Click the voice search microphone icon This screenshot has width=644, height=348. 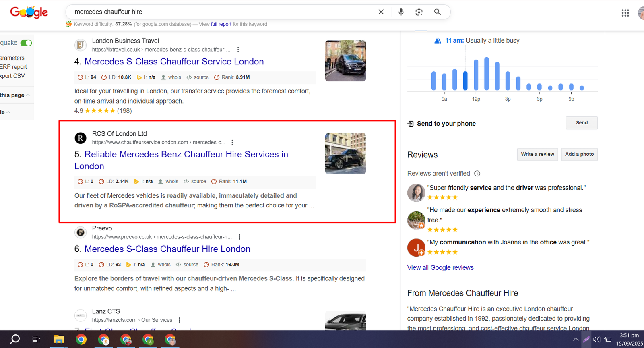pos(401,12)
